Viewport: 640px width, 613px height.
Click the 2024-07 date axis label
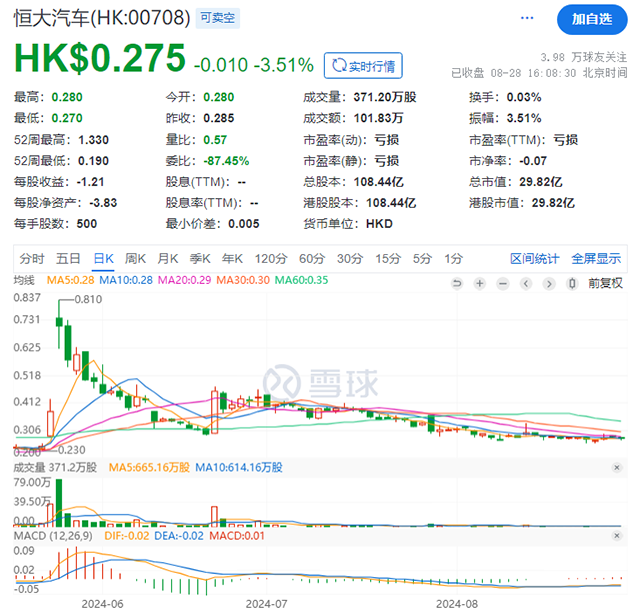click(x=267, y=604)
